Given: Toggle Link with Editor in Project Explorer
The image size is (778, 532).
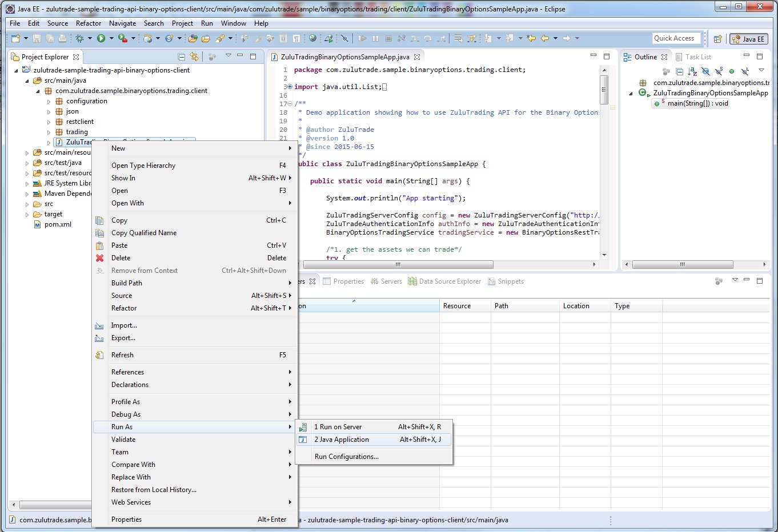Looking at the screenshot, I should [194, 57].
